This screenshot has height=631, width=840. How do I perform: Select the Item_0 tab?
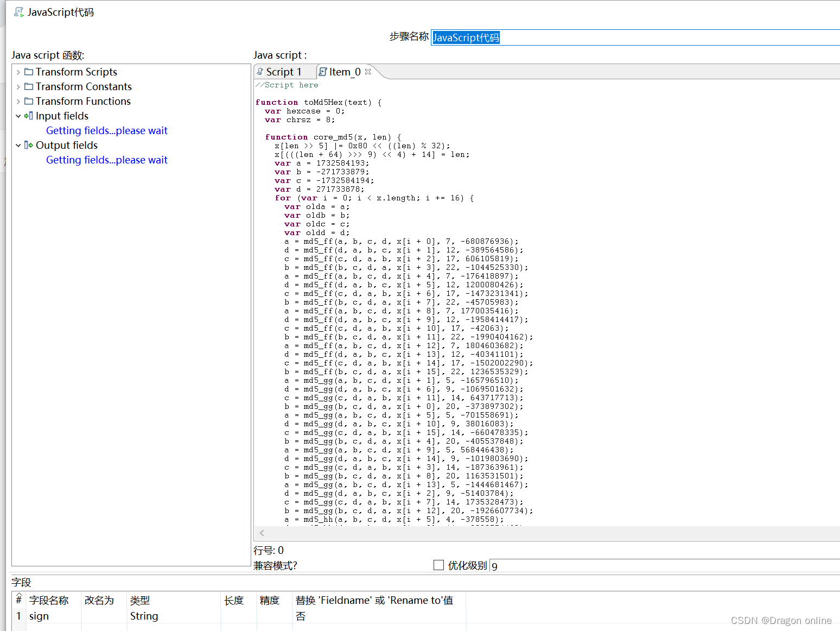pos(345,72)
